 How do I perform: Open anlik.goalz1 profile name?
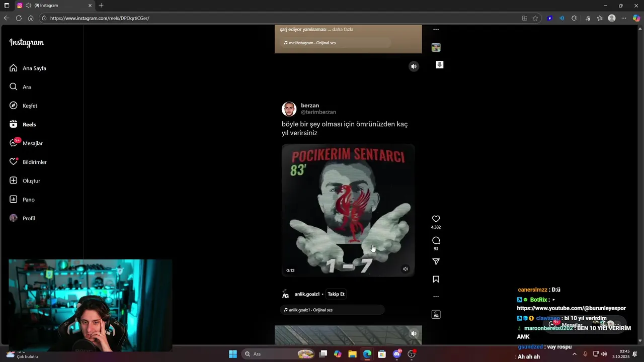pos(307,294)
